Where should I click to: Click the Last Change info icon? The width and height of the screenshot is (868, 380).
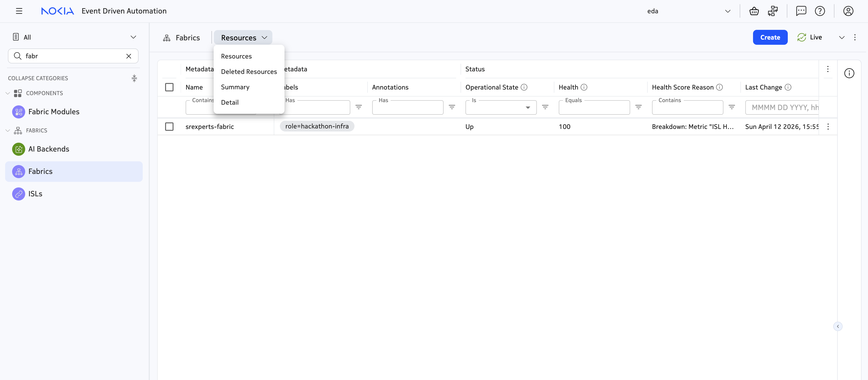(788, 87)
